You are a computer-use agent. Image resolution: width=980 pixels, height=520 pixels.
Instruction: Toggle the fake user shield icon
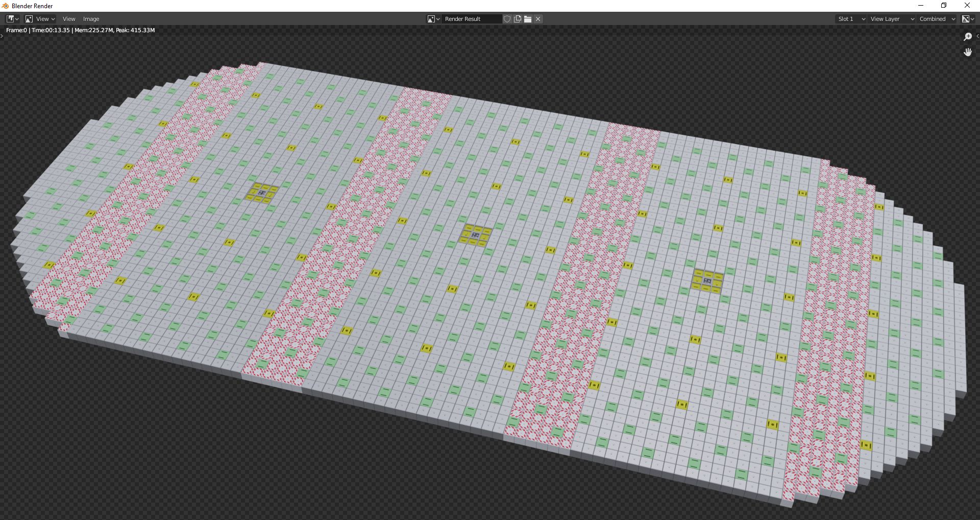507,19
